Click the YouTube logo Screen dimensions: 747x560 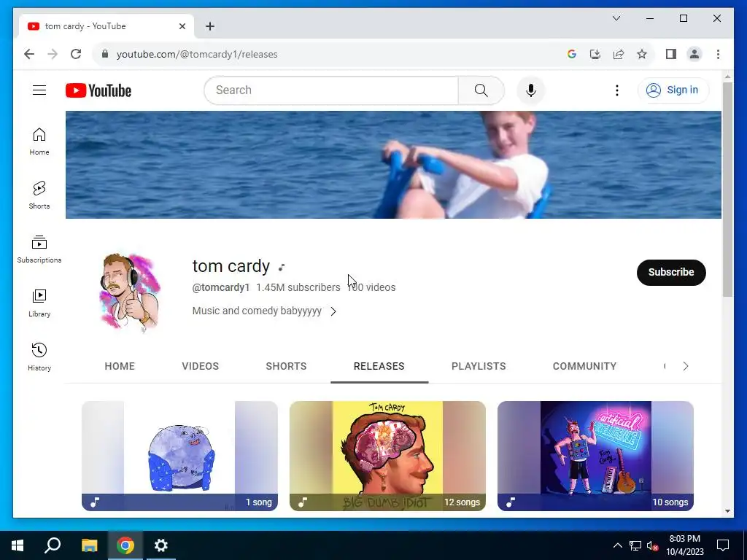point(98,90)
